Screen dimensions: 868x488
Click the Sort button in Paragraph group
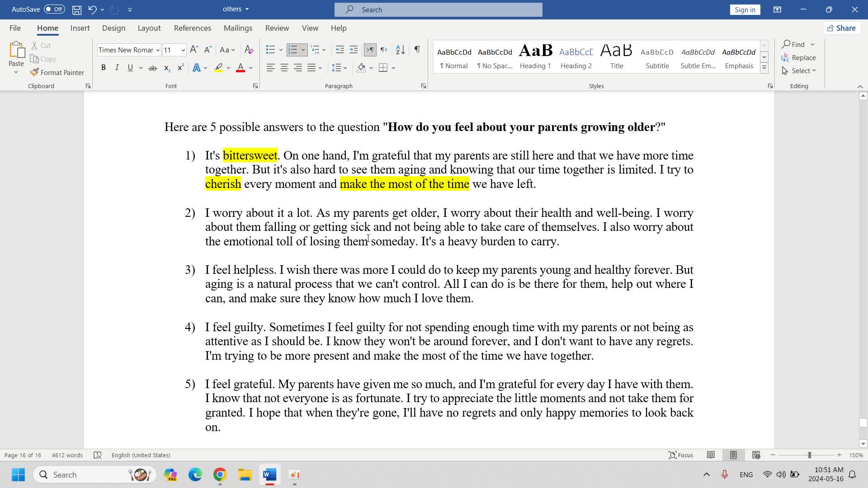coord(400,50)
